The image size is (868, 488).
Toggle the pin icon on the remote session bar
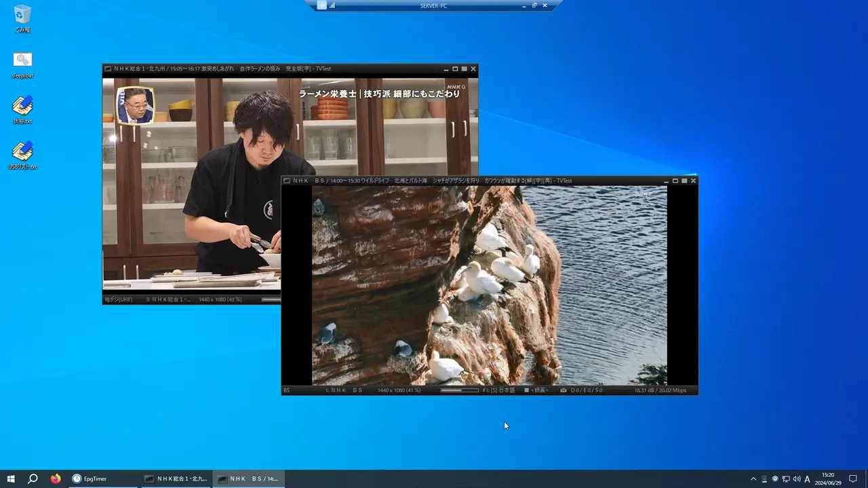pyautogui.click(x=321, y=5)
